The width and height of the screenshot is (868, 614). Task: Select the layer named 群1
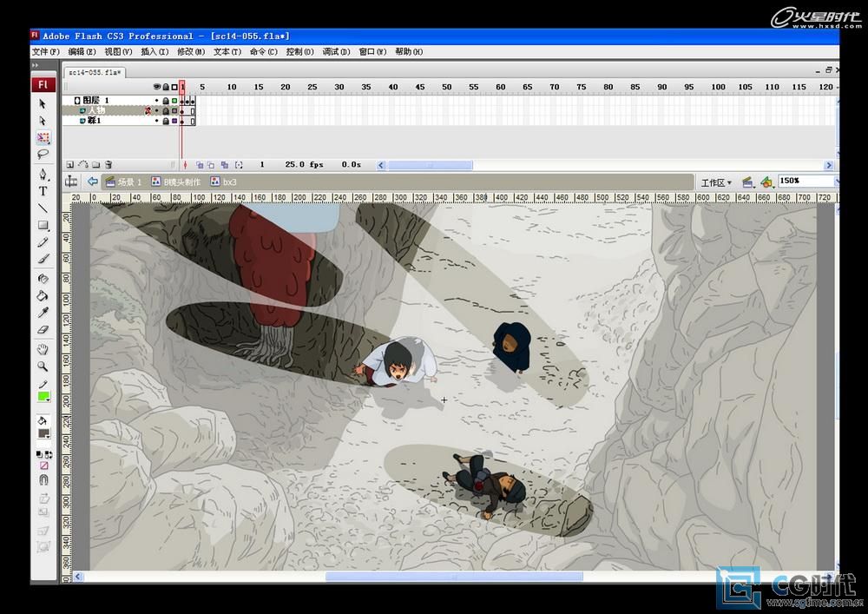pyautogui.click(x=94, y=120)
